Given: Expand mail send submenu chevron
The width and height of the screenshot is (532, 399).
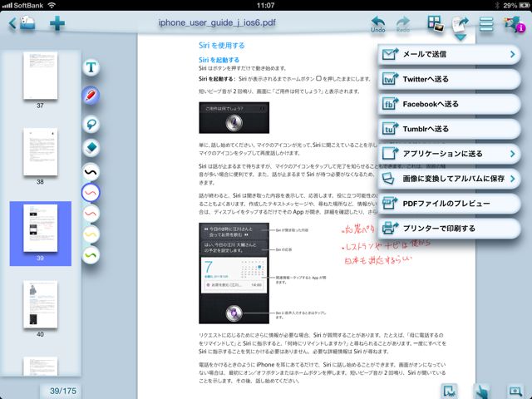Looking at the screenshot, I should coord(513,54).
